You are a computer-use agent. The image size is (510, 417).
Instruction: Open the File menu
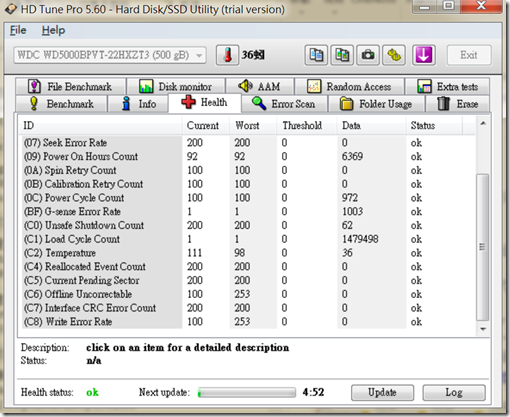point(18,30)
